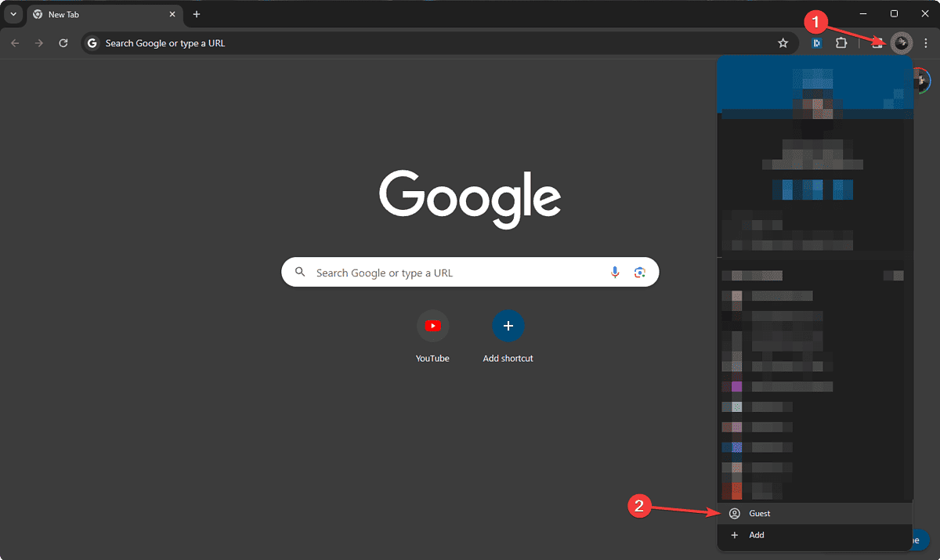Click the plus icon on Add shortcut

[508, 325]
